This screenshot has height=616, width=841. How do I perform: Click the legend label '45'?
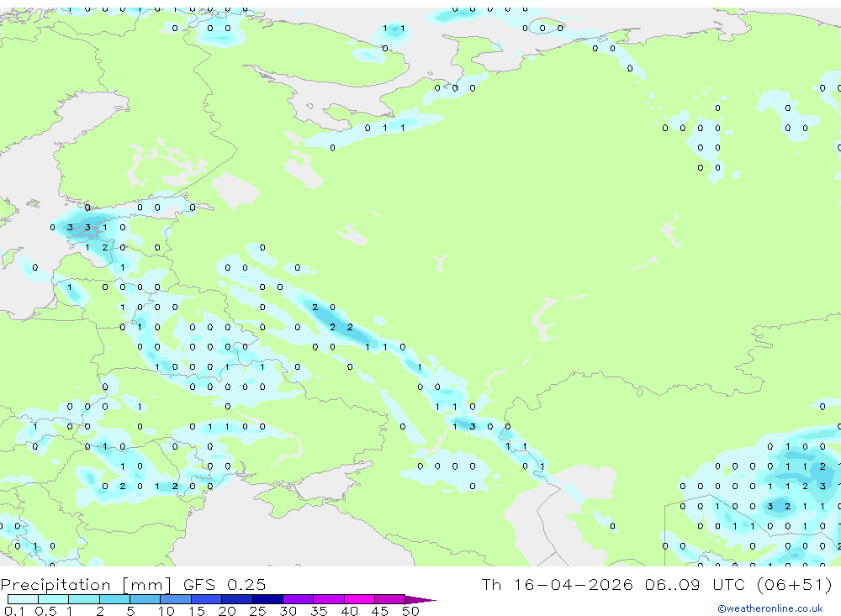[x=380, y=611]
